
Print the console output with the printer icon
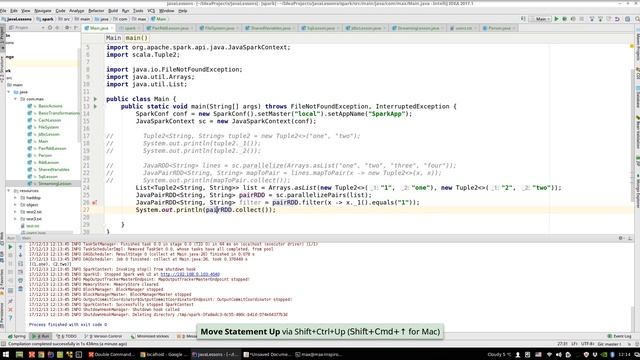pos(20,280)
